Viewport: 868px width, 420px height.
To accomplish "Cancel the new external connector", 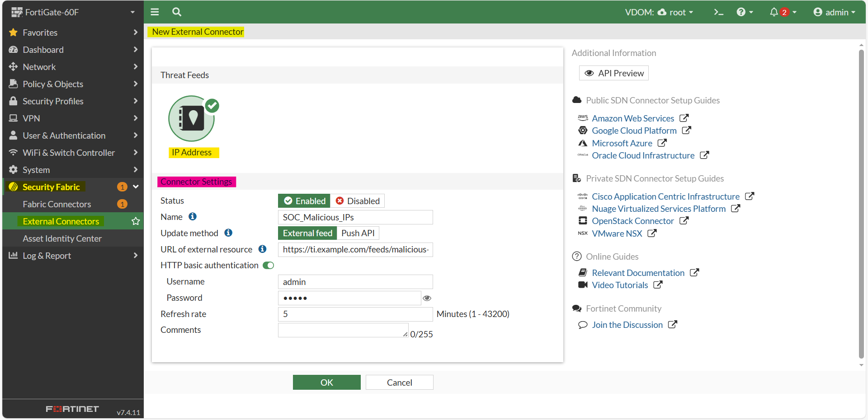I will pos(400,383).
